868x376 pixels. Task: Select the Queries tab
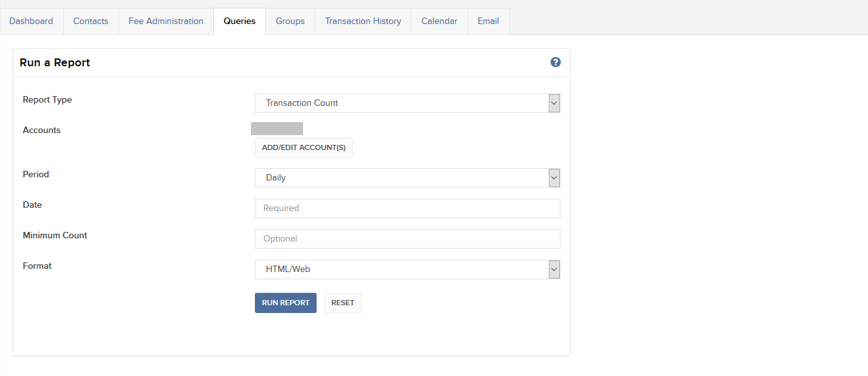[239, 21]
